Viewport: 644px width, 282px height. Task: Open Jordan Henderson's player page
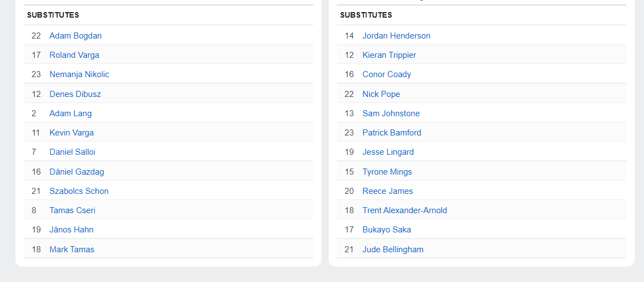[x=396, y=36]
